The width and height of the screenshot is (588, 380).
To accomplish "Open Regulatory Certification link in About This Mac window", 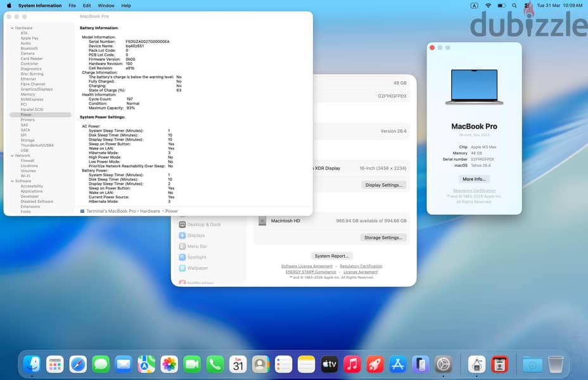I will pyautogui.click(x=474, y=191).
